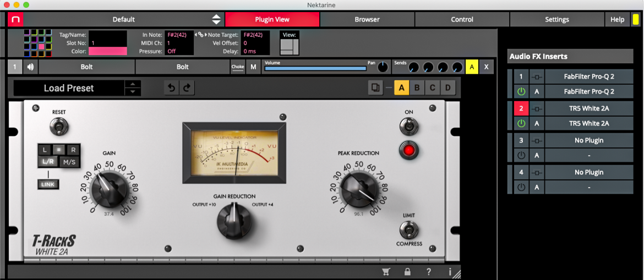This screenshot has height=280, width=644.
Task: Click the first Sends knob
Action: 414,67
